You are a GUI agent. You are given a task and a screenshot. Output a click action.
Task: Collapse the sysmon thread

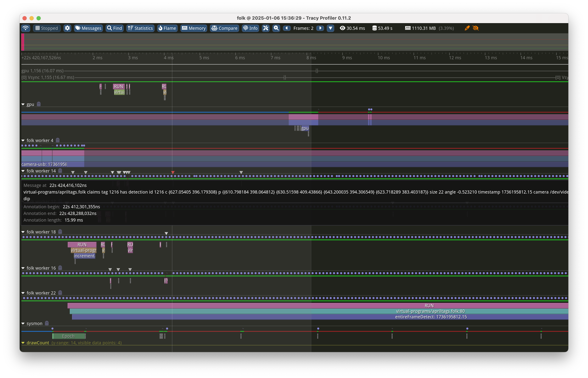pyautogui.click(x=23, y=324)
